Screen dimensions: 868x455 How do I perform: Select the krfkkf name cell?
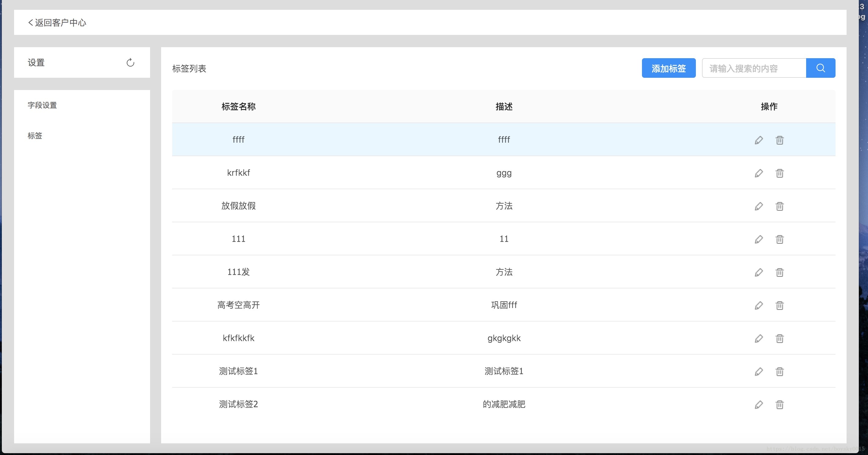click(238, 173)
